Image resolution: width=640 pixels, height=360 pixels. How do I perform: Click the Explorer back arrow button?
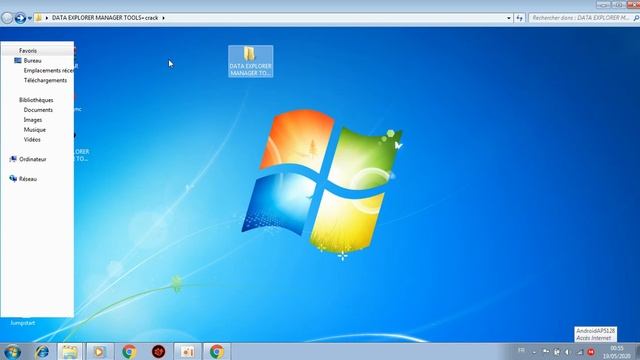[7, 18]
